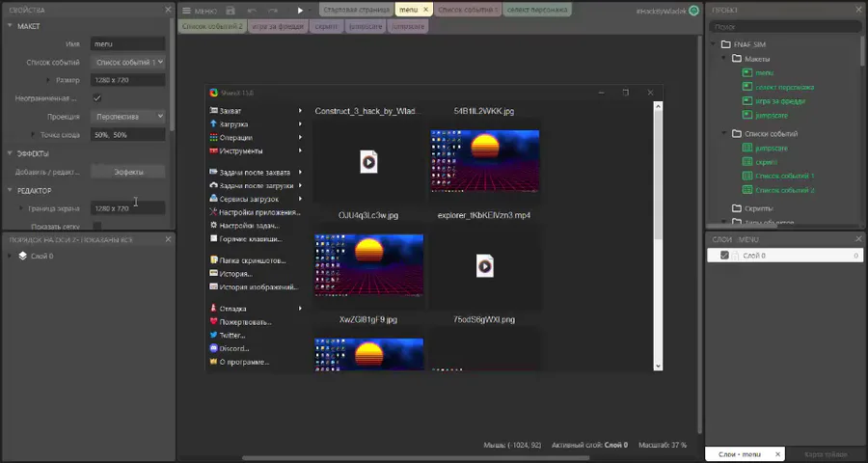The width and height of the screenshot is (868, 463).
Task: Click the Макеты folder icon
Action: coord(736,59)
